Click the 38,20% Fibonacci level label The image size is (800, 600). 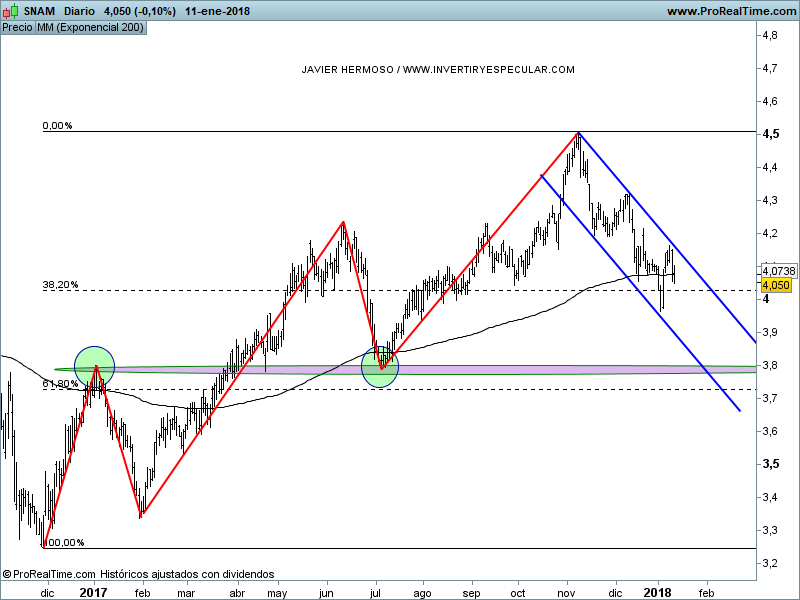(60, 285)
